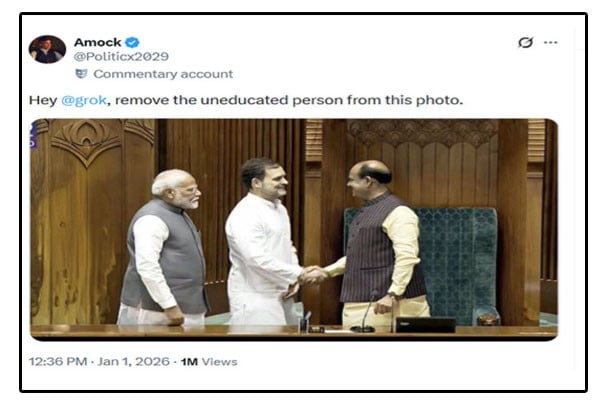Image resolution: width=600 pixels, height=400 pixels.
Task: Click the tweet text about removing a person
Action: [x=246, y=100]
